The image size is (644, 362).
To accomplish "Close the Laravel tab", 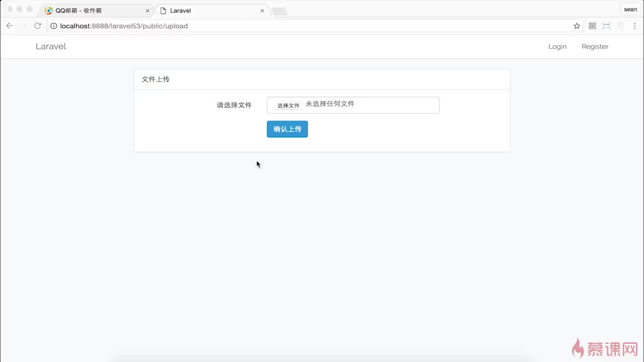I will (x=262, y=11).
